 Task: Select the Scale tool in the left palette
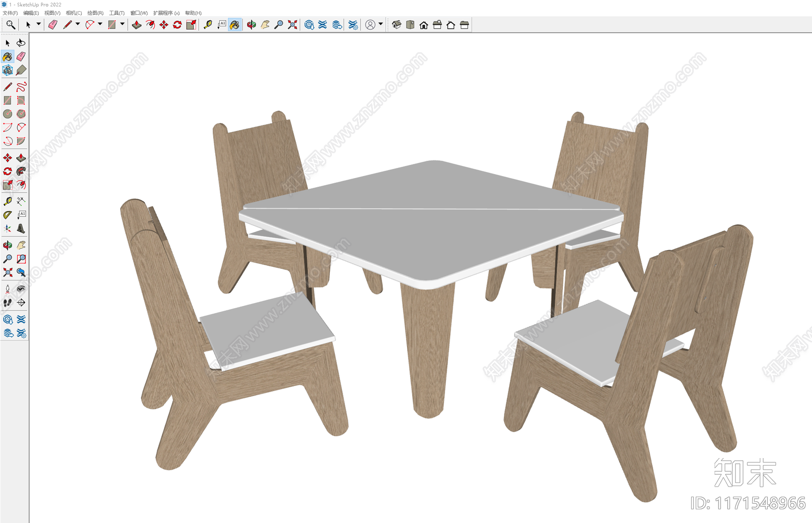[x=8, y=185]
